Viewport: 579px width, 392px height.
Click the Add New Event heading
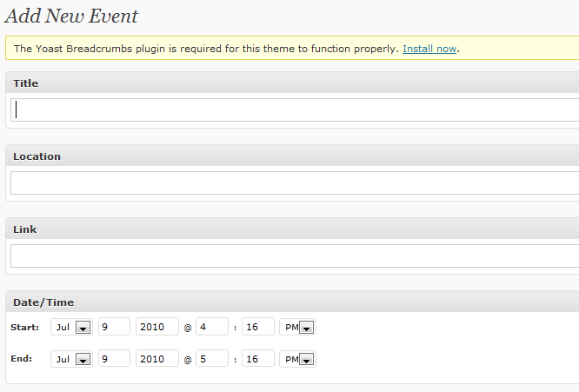71,17
